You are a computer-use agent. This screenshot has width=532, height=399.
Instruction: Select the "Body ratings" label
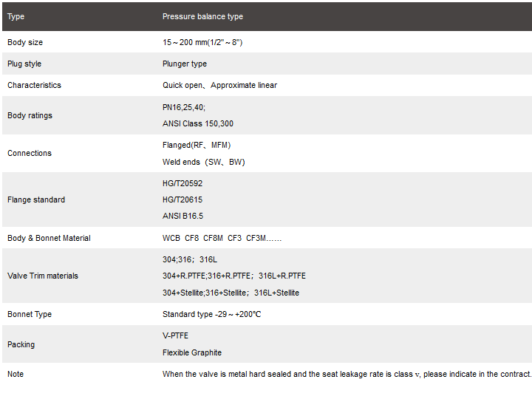pyautogui.click(x=30, y=115)
